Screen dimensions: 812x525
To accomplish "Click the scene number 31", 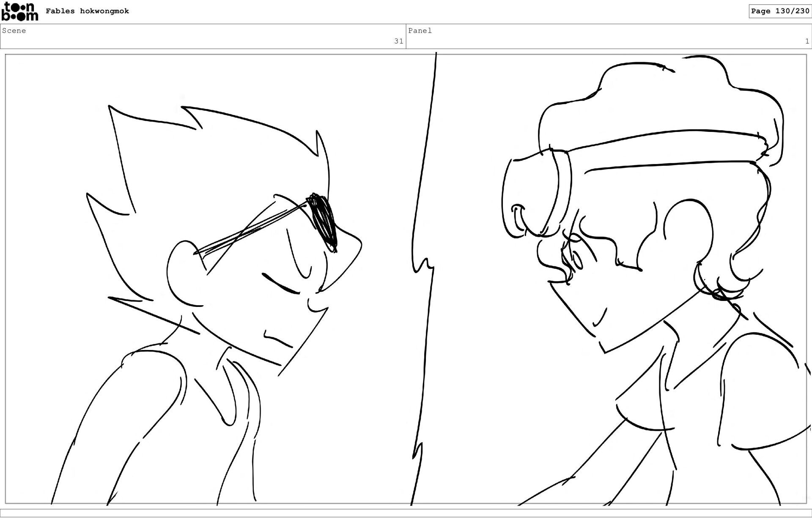I will 398,41.
